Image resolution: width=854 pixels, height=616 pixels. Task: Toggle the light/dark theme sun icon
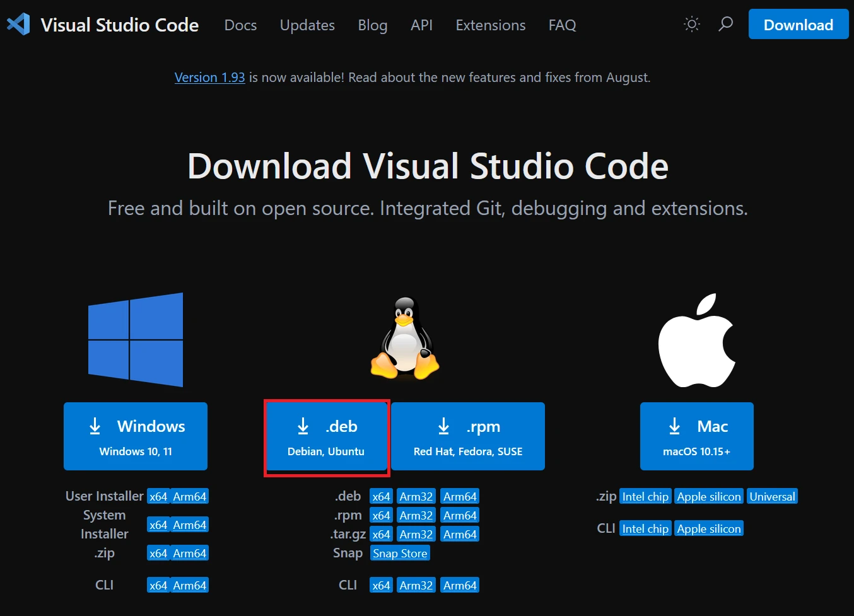[692, 25]
